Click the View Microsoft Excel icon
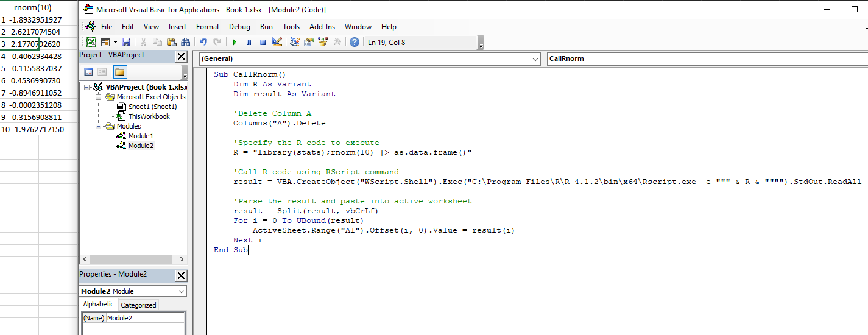Image resolution: width=868 pixels, height=335 pixels. 91,42
